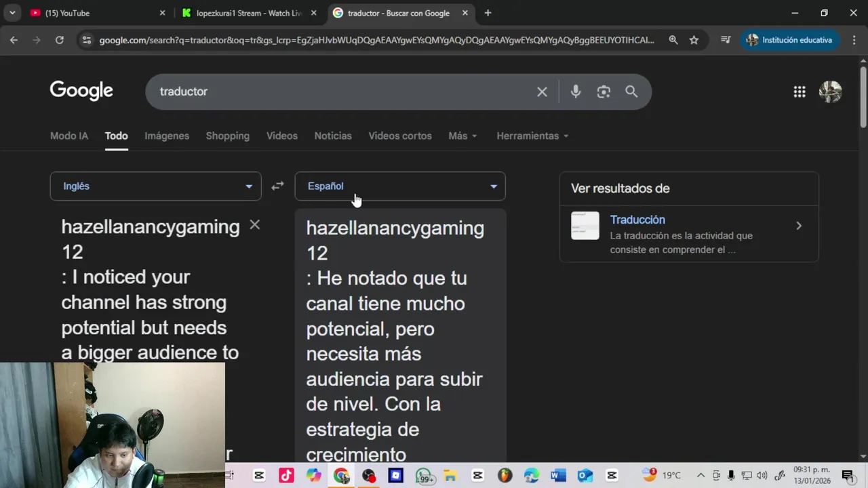Open Roblox from the taskbar
868x488 pixels.
coord(395,476)
